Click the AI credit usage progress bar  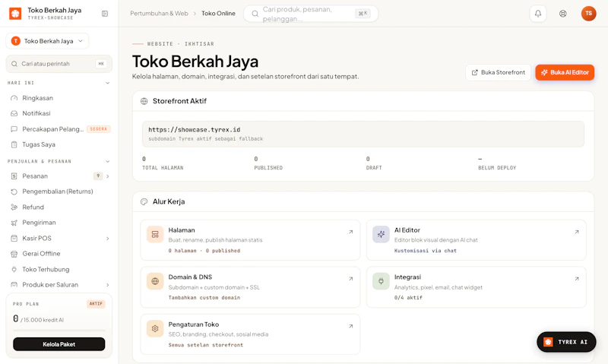coord(59,331)
